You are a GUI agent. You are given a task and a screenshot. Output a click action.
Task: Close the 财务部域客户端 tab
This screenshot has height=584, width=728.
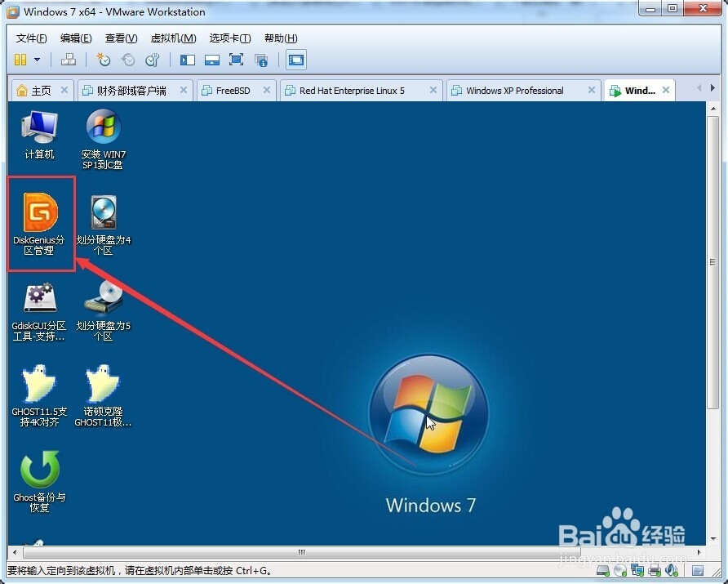(x=184, y=90)
